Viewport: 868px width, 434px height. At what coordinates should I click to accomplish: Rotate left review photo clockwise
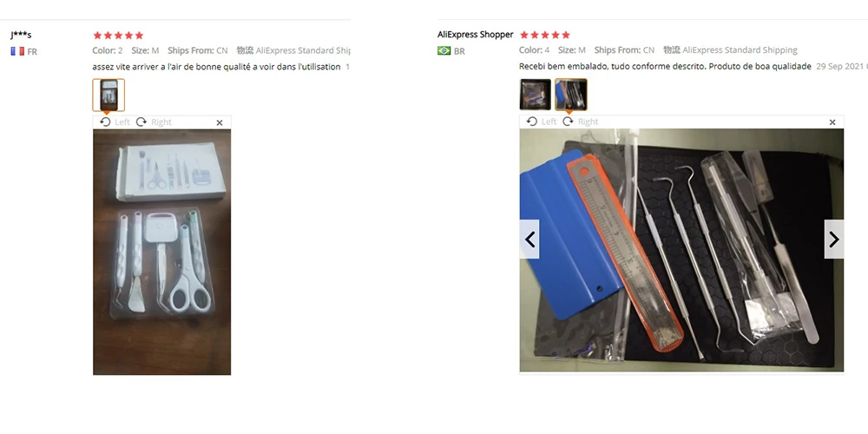coord(154,122)
